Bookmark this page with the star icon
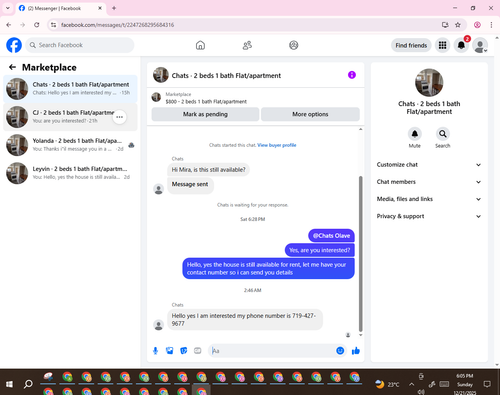The image size is (500, 395). pyautogui.click(x=458, y=25)
